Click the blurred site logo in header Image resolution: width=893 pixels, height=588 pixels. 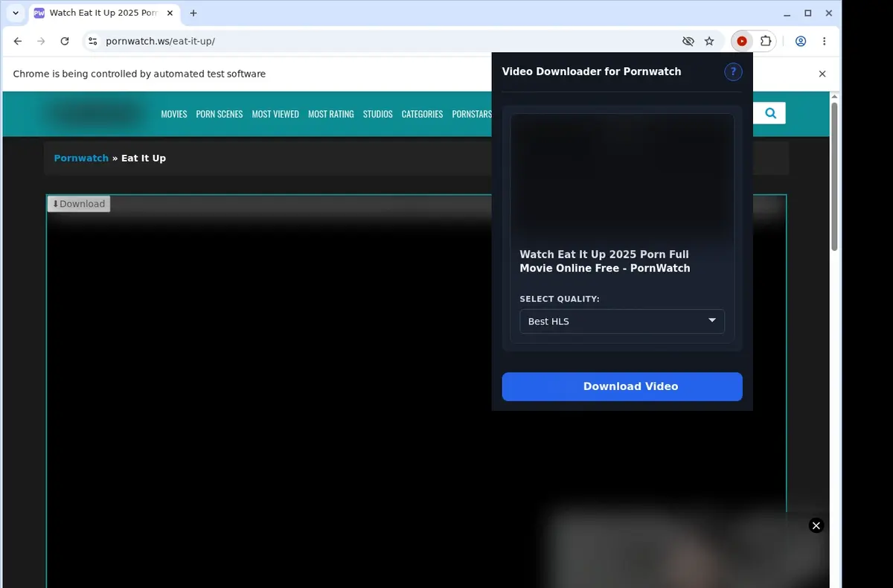95,114
